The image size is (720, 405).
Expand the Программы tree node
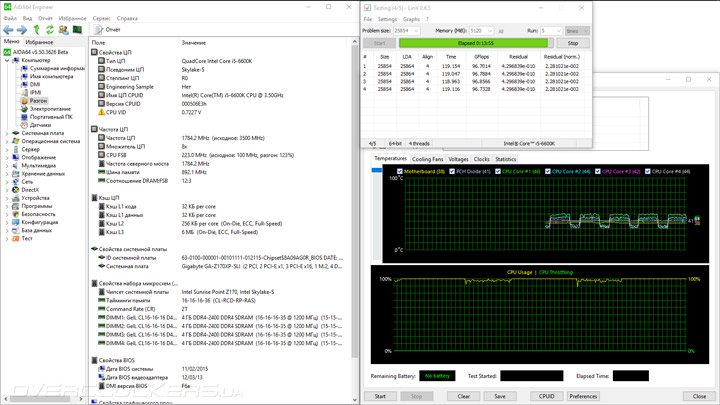[7, 206]
